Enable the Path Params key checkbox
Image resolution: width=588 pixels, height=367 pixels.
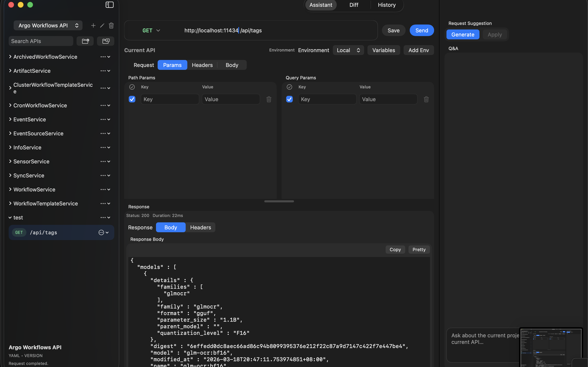(132, 99)
